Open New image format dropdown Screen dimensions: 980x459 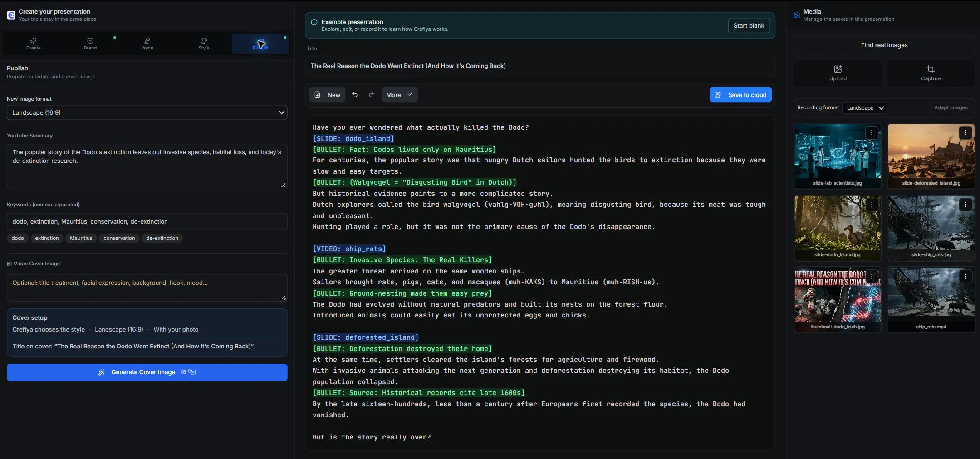[147, 112]
